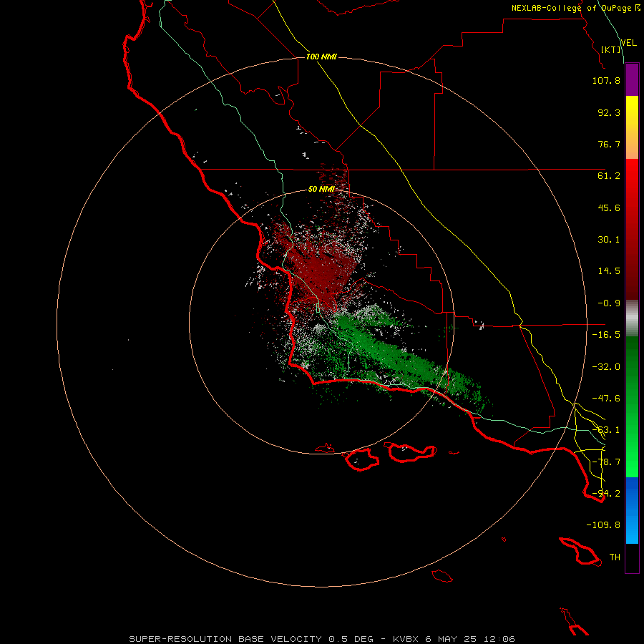Viewport: 644px width, 644px height.
Task: Select the 45.6 scale value
Action: tap(609, 208)
